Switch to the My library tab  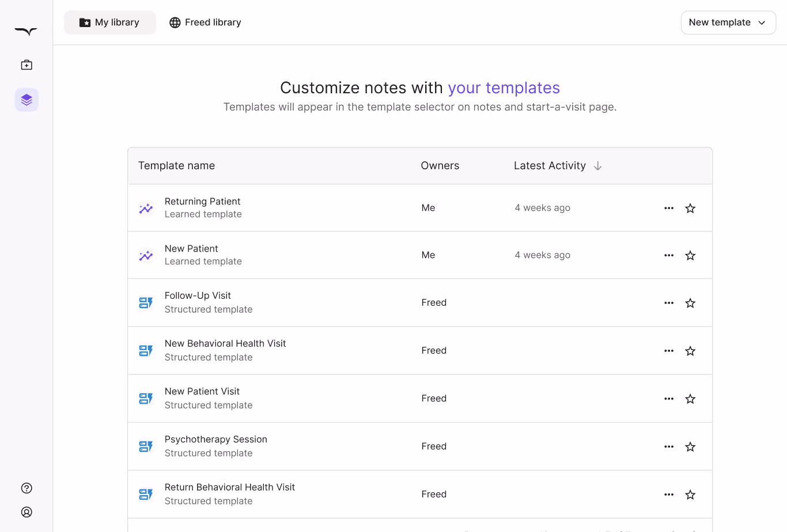coord(109,22)
